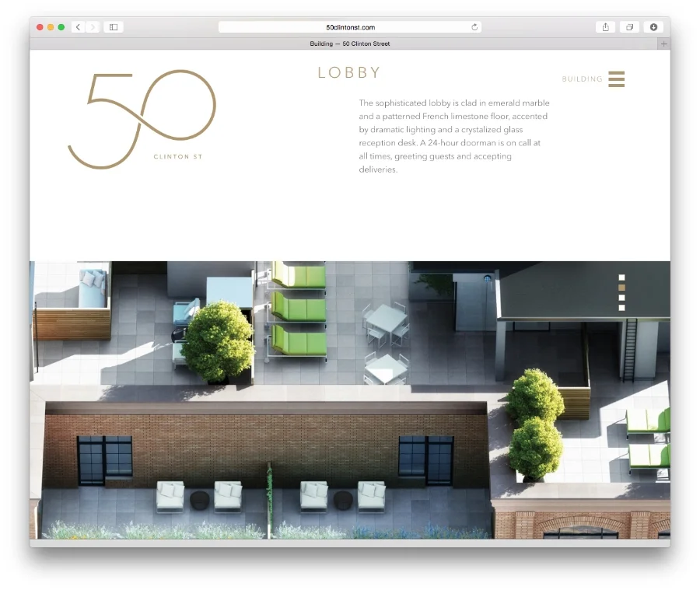Select the third slide indicator square
Viewport: 700px width, 590px height.
click(x=621, y=298)
